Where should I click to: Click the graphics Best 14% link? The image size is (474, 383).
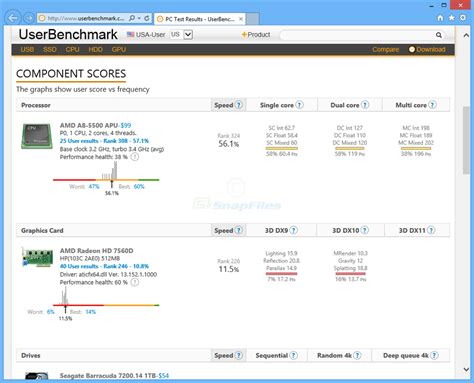(91, 312)
